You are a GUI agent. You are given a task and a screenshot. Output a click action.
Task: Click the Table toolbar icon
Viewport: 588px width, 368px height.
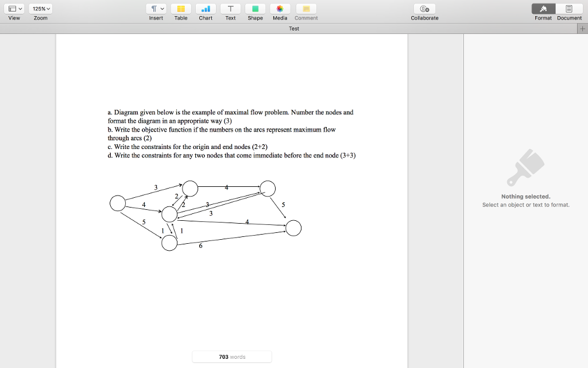[x=181, y=9]
